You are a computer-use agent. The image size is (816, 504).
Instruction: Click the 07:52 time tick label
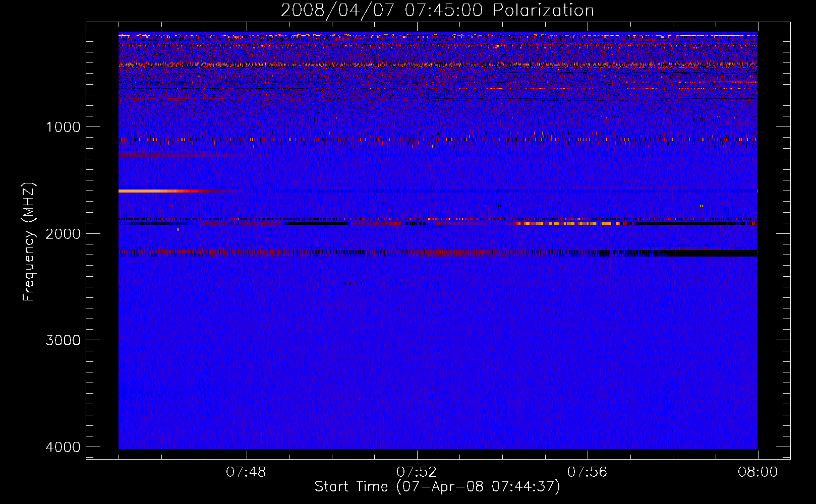click(x=417, y=472)
